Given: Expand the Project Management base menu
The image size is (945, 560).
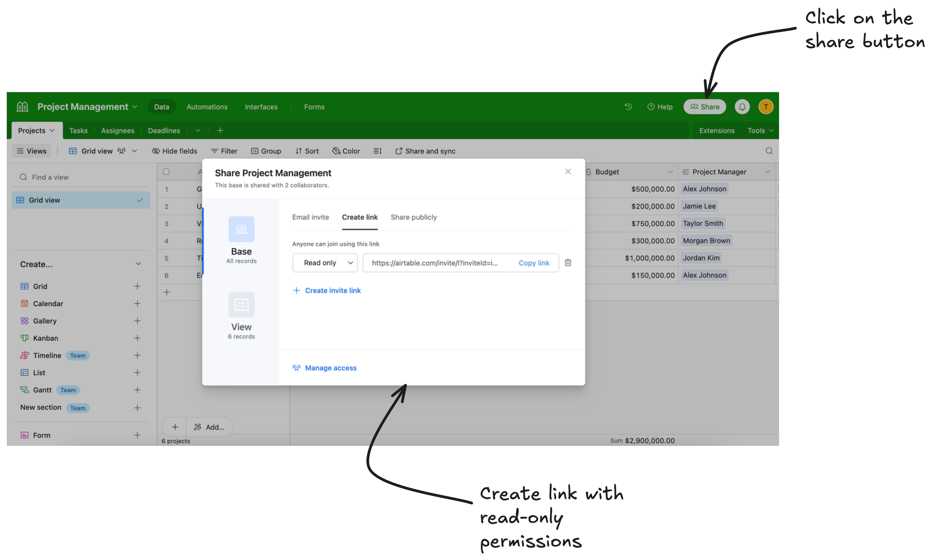Looking at the screenshot, I should click(x=135, y=106).
